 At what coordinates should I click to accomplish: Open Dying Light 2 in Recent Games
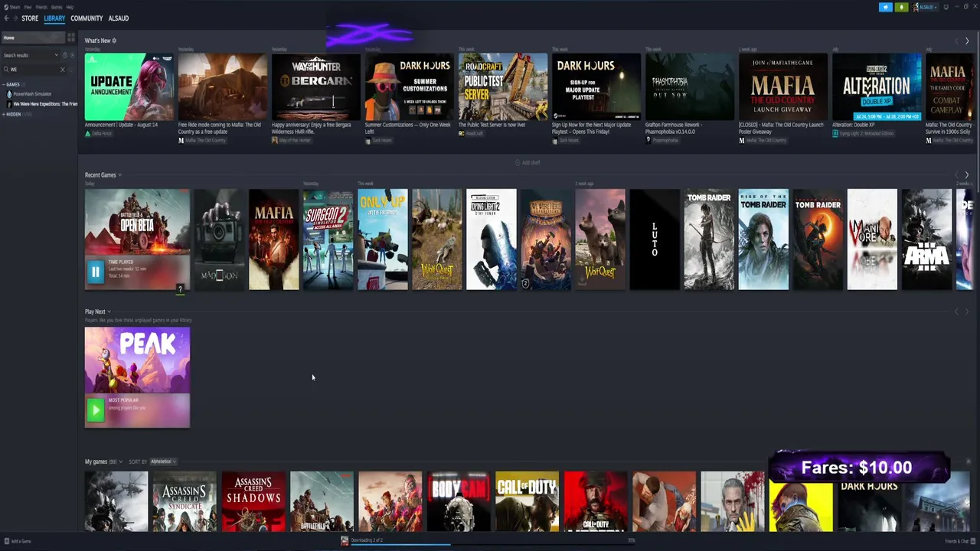[x=492, y=240]
